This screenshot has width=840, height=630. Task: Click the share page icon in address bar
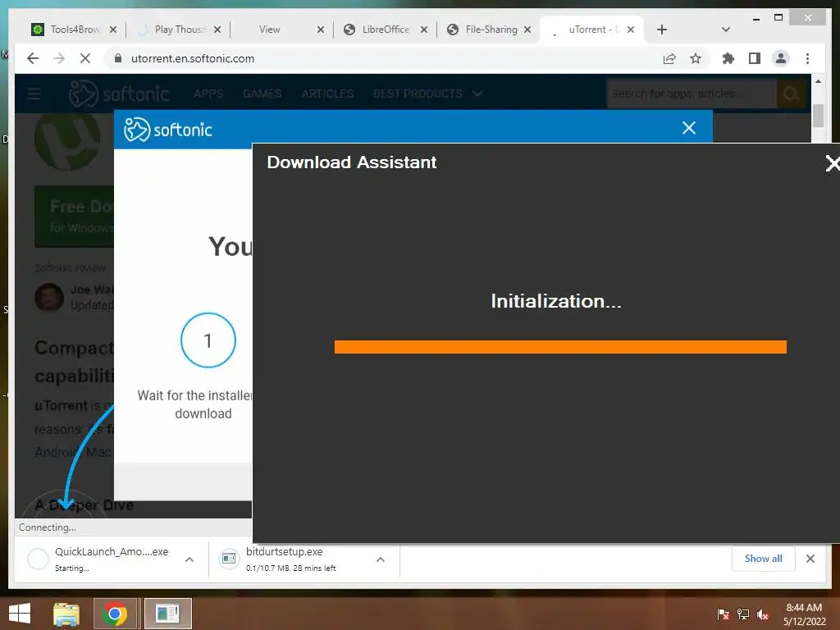click(669, 58)
